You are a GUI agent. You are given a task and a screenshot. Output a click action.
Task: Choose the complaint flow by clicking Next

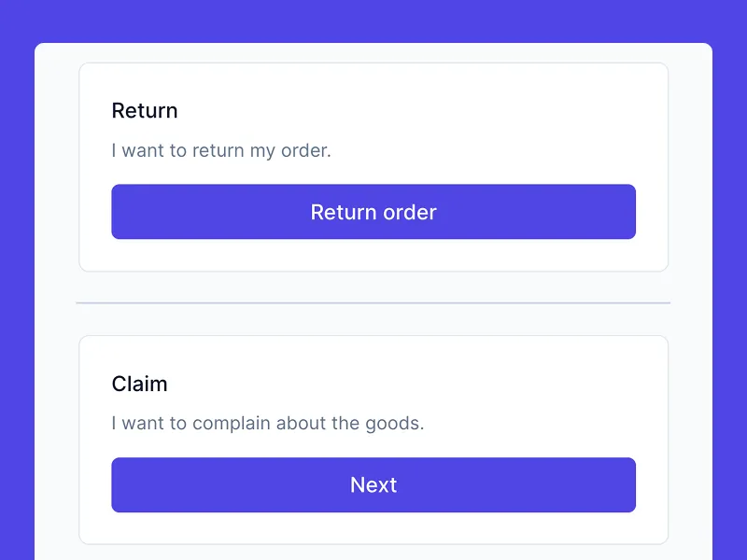pyautogui.click(x=373, y=484)
